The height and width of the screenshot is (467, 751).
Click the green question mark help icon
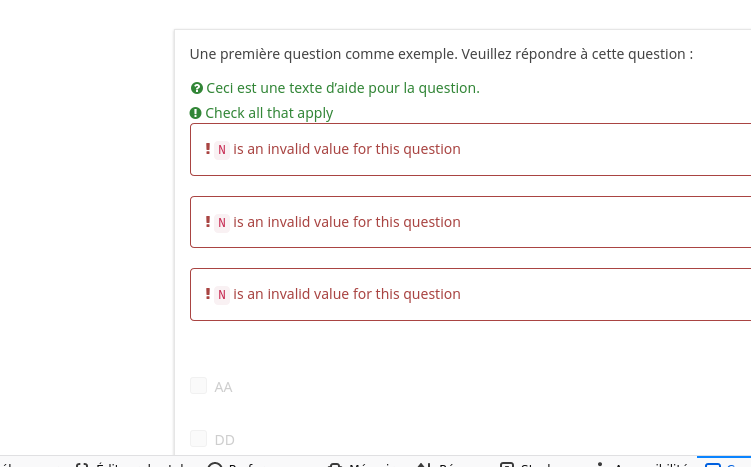197,88
